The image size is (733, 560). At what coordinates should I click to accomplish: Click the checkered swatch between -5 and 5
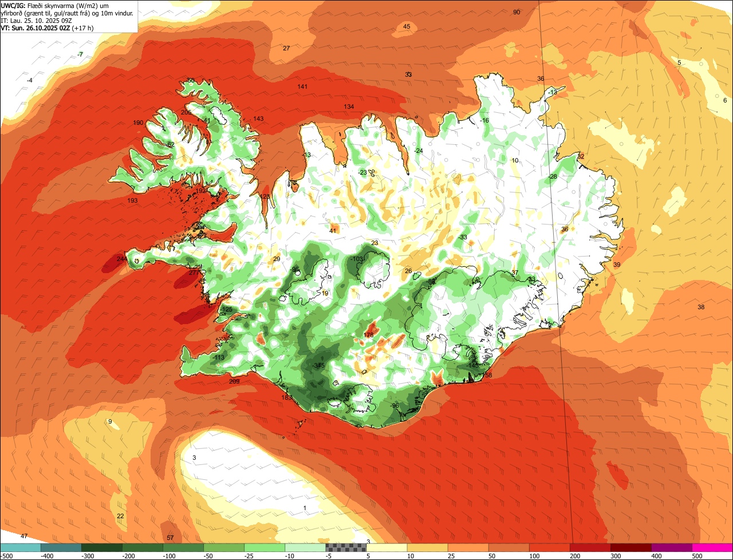click(x=346, y=547)
